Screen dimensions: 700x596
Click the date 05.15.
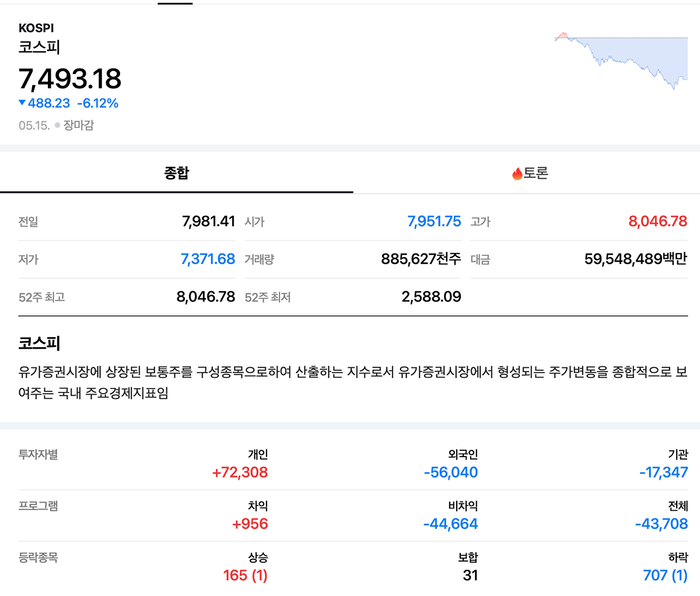[x=34, y=125]
